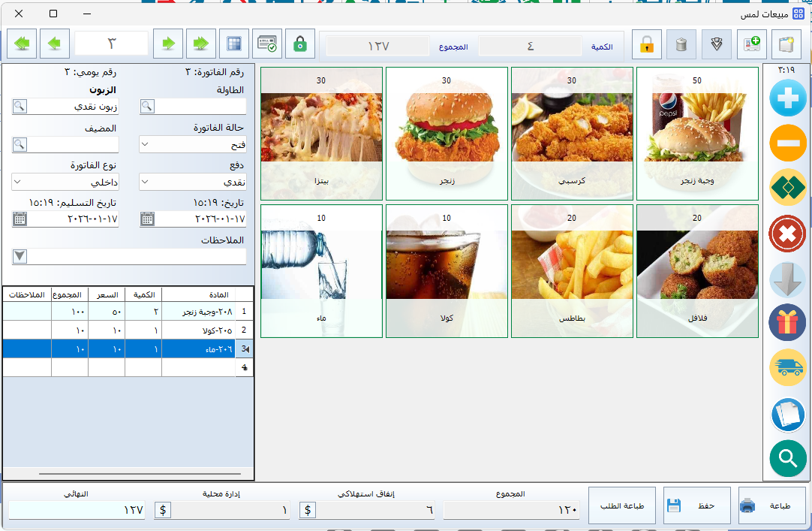Screen dimensions: 812x531
Task: Click the green padlock toolbar icon
Action: tap(300, 44)
